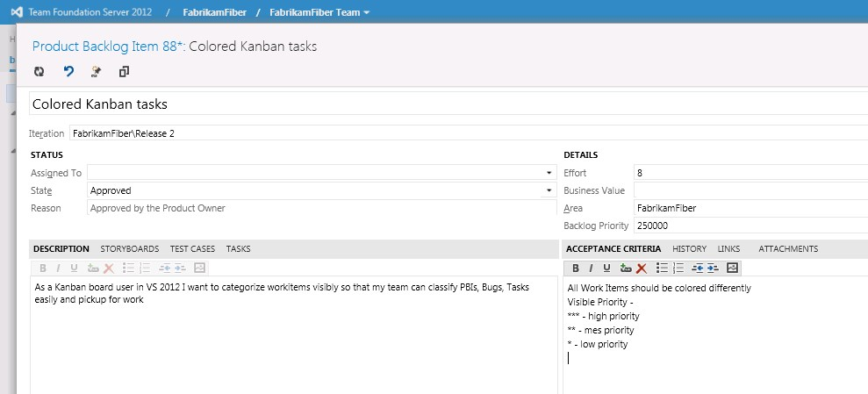The image size is (868, 394).
Task: Decrease indent in the Description toolbar
Action: pos(164,269)
